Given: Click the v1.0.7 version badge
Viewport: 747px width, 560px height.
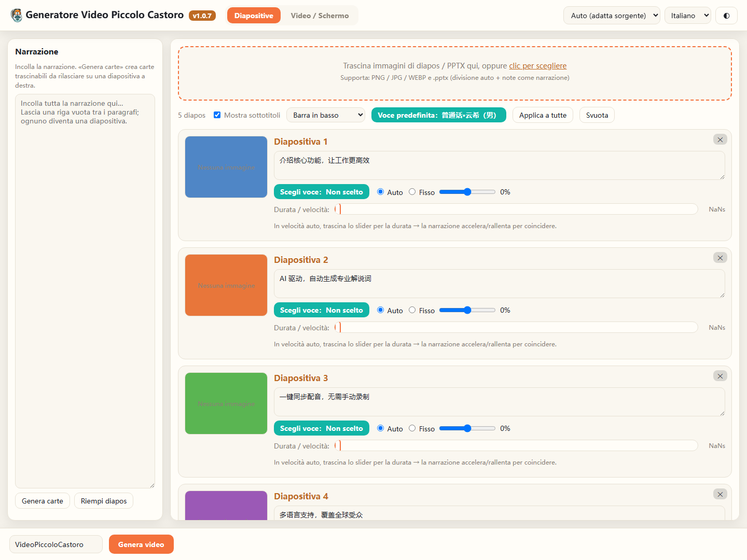Looking at the screenshot, I should tap(202, 16).
